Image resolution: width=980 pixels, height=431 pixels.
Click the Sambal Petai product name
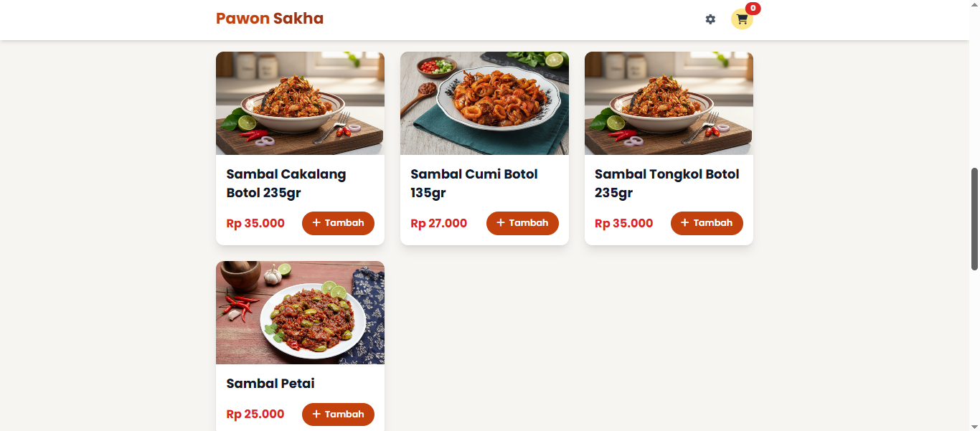(270, 384)
